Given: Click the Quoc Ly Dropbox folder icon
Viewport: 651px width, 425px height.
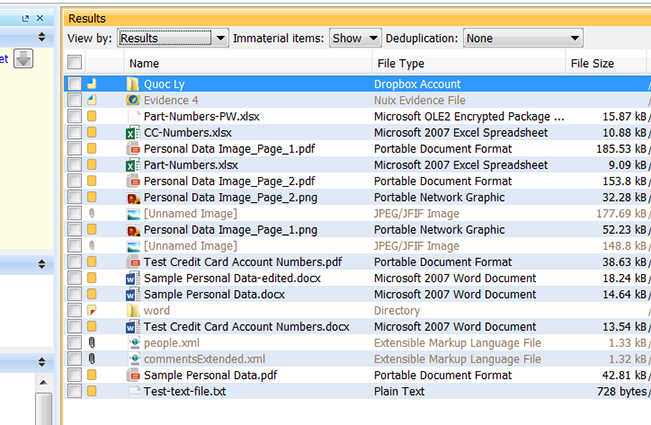Looking at the screenshot, I should click(133, 85).
